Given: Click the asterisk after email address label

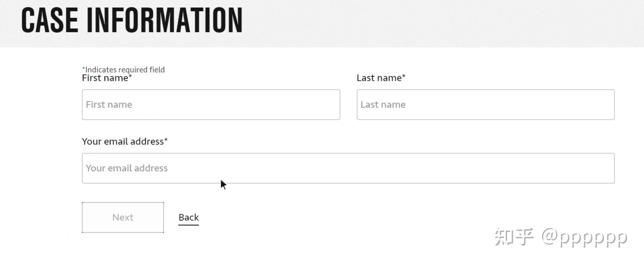Looking at the screenshot, I should (x=166, y=140).
